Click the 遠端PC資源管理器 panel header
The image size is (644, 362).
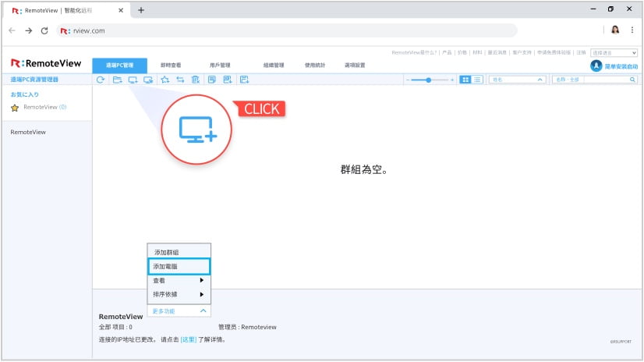point(34,80)
